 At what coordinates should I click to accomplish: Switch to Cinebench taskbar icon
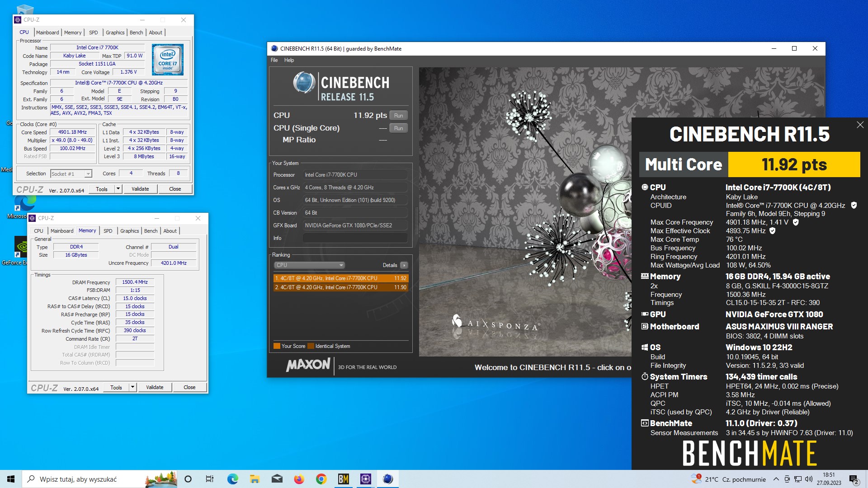[387, 479]
